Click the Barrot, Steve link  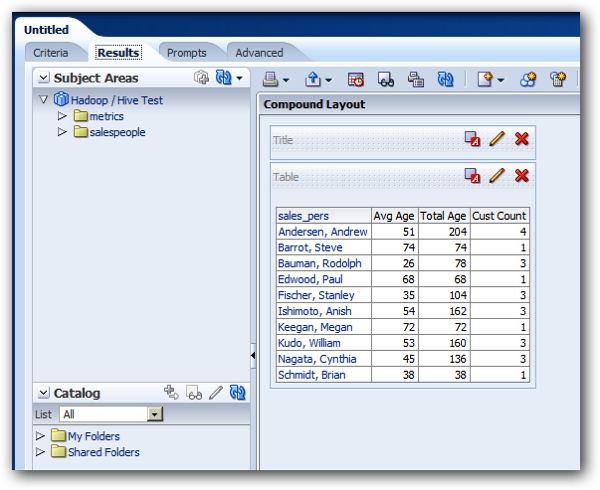point(310,247)
